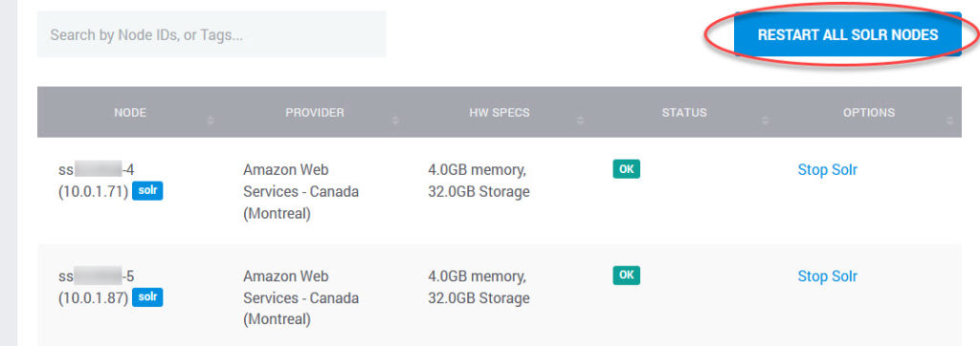Image resolution: width=980 pixels, height=346 pixels.
Task: Sort by the Node column arrows
Action: 210,119
